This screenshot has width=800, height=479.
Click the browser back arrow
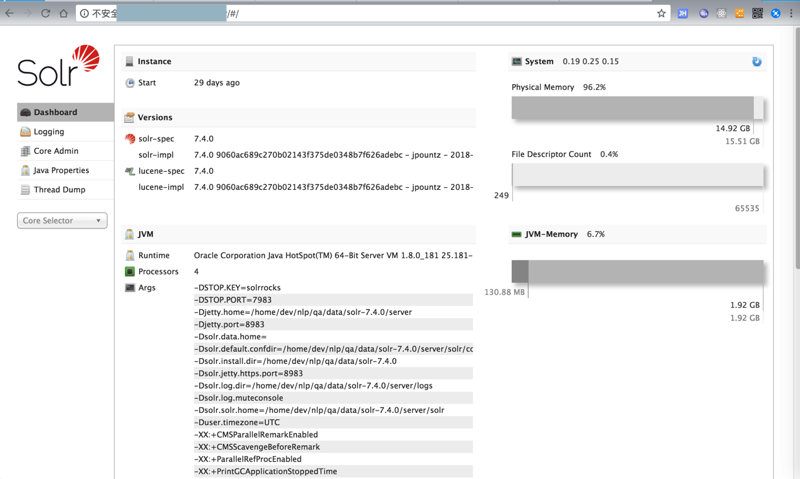(10, 13)
